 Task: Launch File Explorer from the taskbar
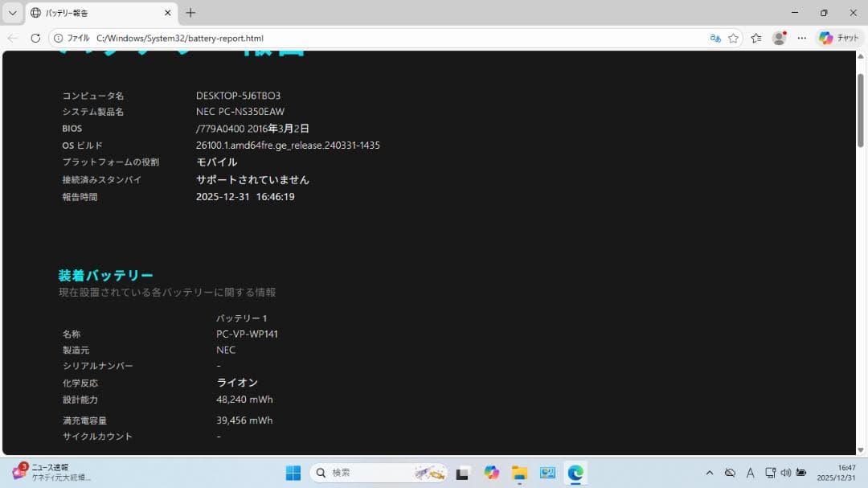click(518, 473)
